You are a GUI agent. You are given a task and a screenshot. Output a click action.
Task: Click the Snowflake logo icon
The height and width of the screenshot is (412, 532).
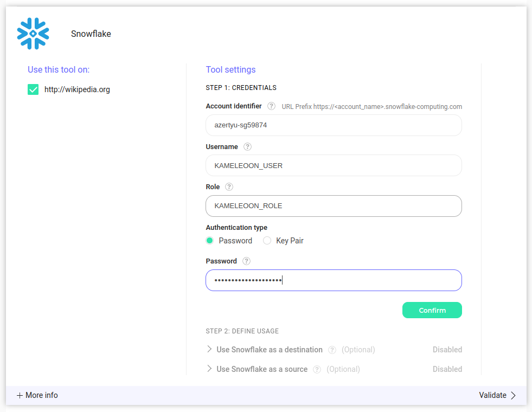click(33, 34)
